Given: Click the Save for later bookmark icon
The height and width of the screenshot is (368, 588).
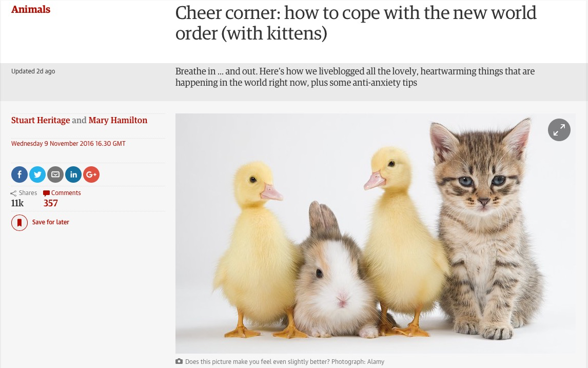Looking at the screenshot, I should click(x=19, y=222).
